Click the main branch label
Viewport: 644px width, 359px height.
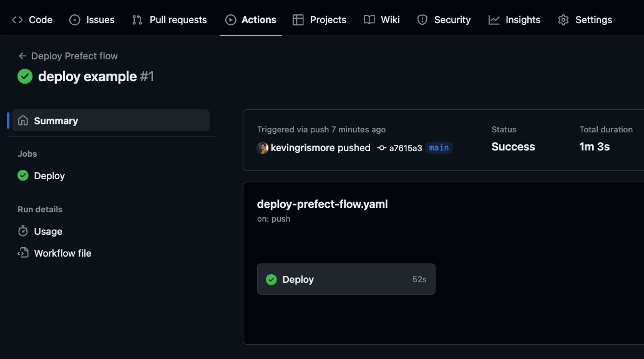439,148
